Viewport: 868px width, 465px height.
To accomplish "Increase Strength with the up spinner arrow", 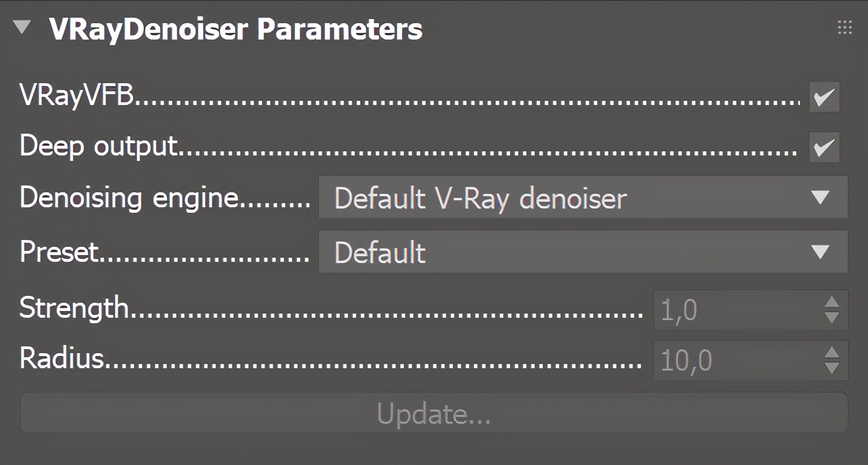I will pos(832,303).
